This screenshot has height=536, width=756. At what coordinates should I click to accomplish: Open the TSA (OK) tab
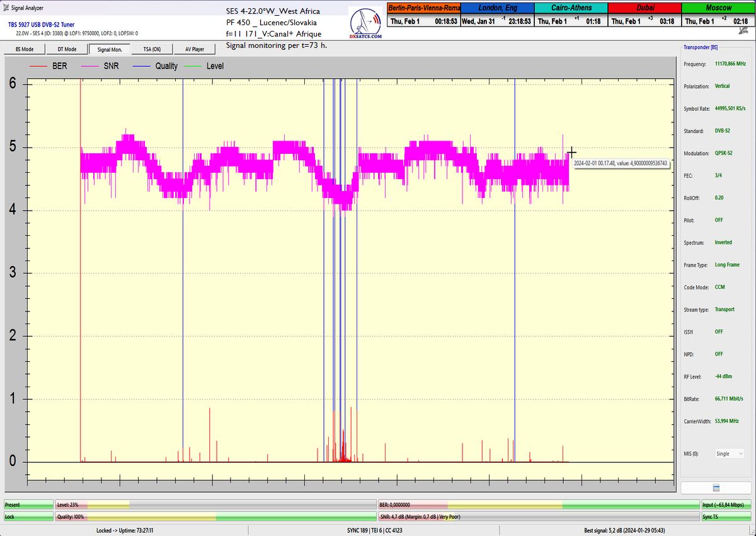pos(152,49)
